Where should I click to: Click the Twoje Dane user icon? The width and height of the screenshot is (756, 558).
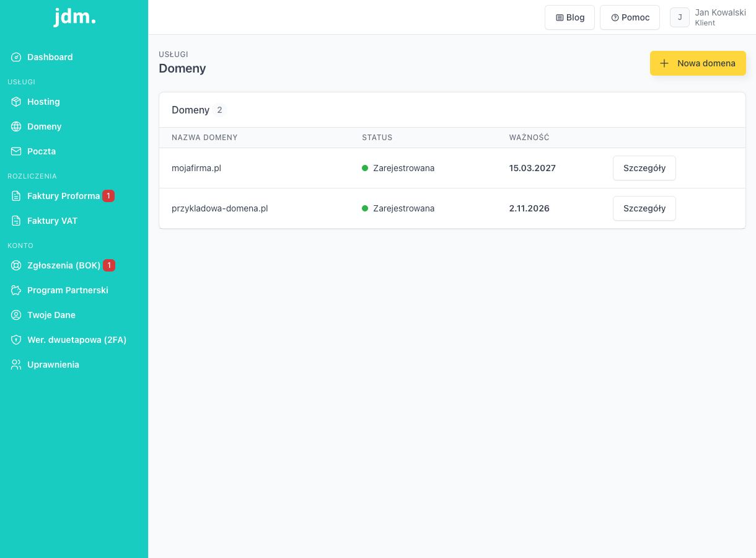pos(16,315)
